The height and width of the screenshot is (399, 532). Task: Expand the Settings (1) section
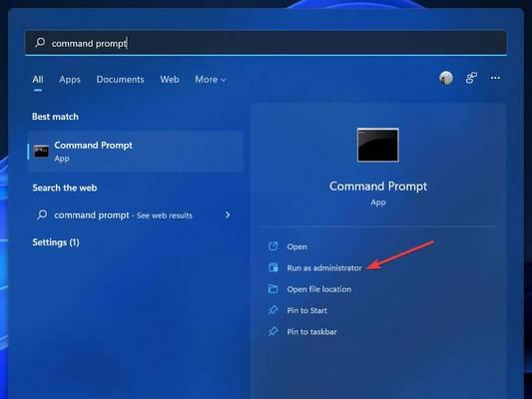56,242
